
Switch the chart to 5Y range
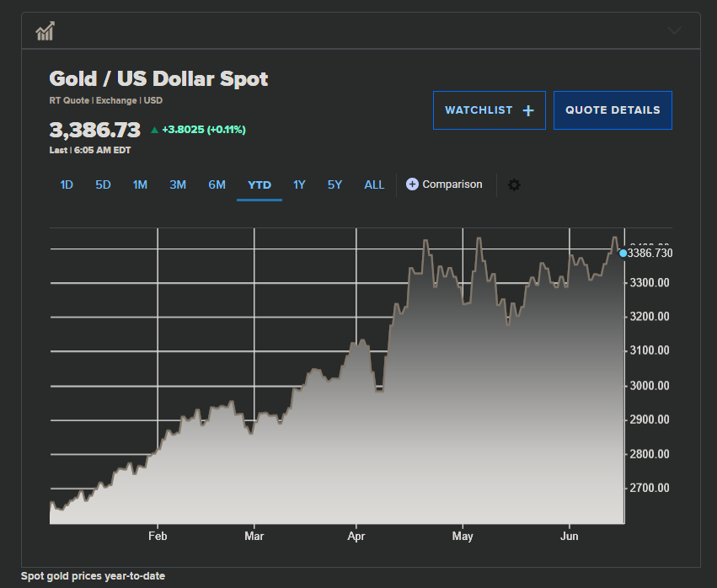click(x=334, y=184)
